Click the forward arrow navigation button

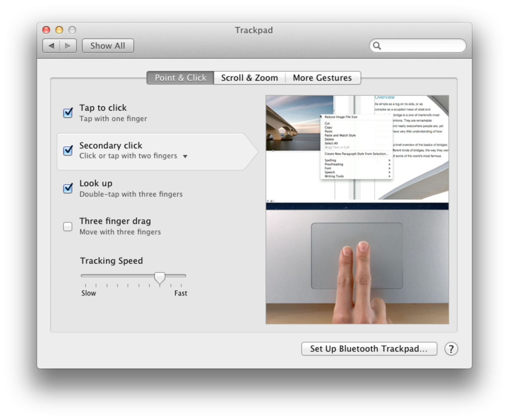pyautogui.click(x=68, y=46)
